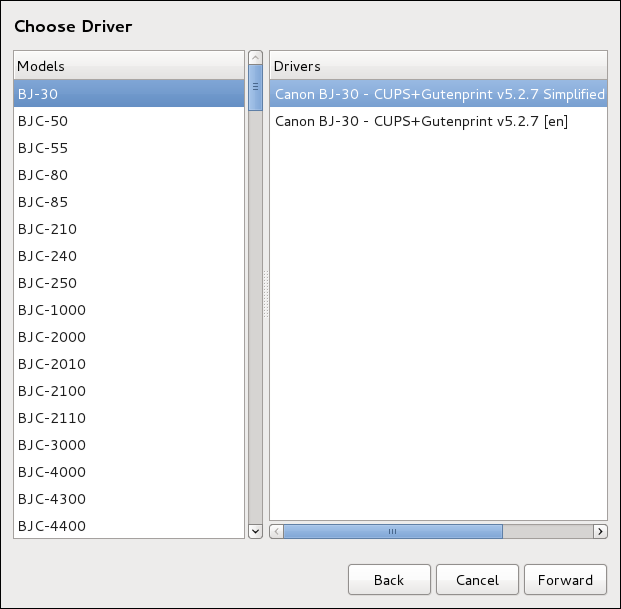Cancel the Choose Driver dialog
621x609 pixels.
pos(479,580)
